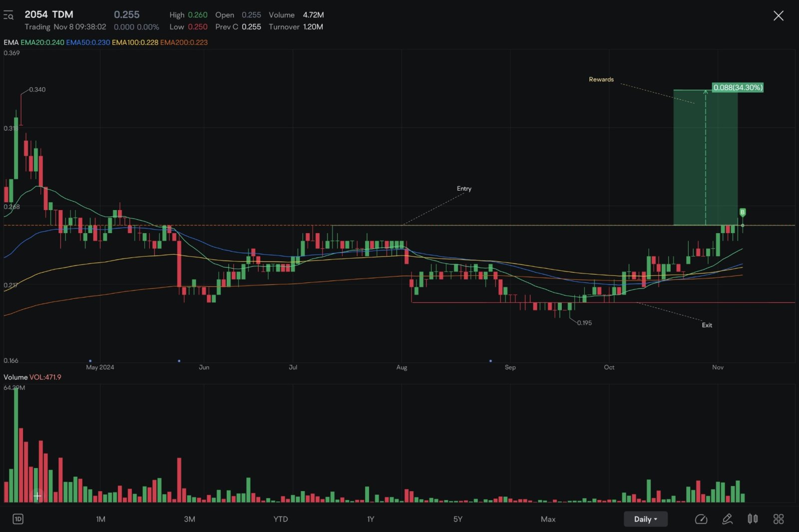This screenshot has width=799, height=532.
Task: Click the May 2024 date axis label
Action: (x=100, y=367)
